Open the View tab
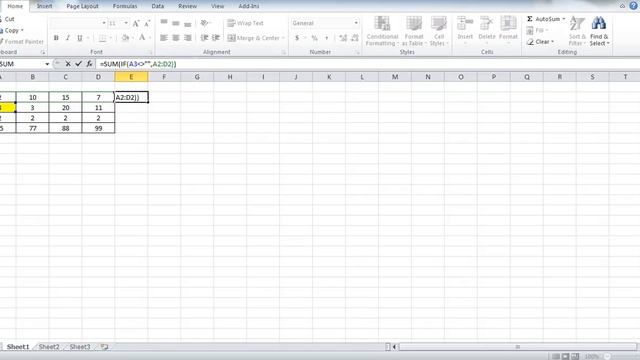This screenshot has width=640, height=360. (218, 6)
